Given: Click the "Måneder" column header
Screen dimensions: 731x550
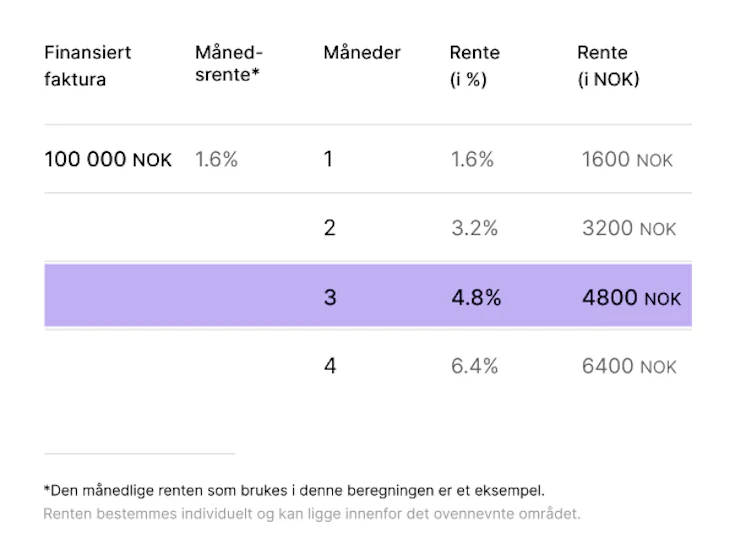Looking at the screenshot, I should coord(362,53).
